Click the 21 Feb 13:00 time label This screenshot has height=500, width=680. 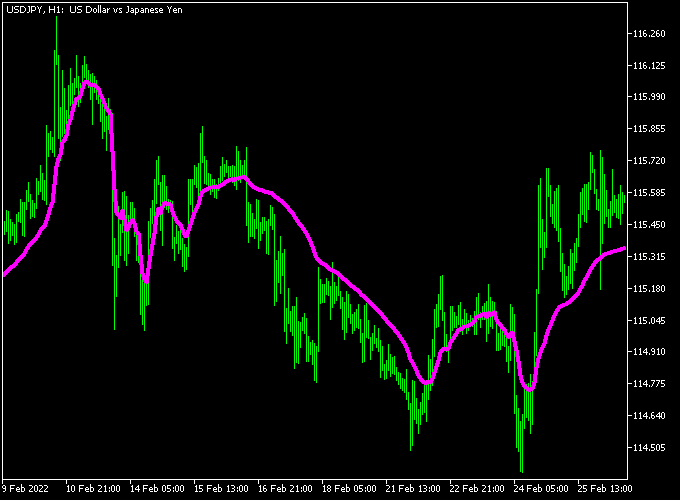pyautogui.click(x=413, y=489)
